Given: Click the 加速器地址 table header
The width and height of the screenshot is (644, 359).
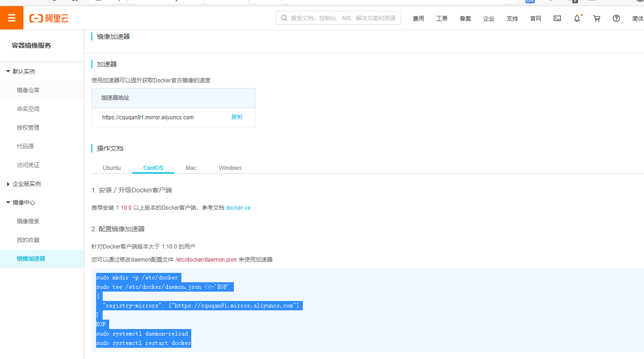Looking at the screenshot, I should click(115, 98).
